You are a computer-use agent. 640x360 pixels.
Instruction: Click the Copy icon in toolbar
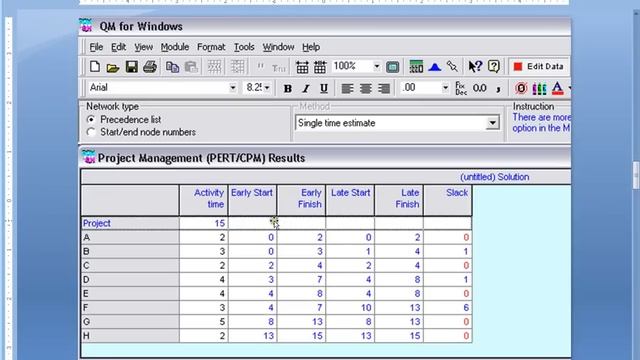click(x=172, y=67)
